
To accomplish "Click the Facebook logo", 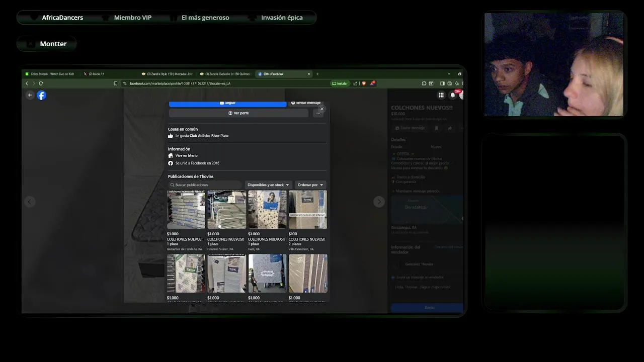I will tap(41, 95).
